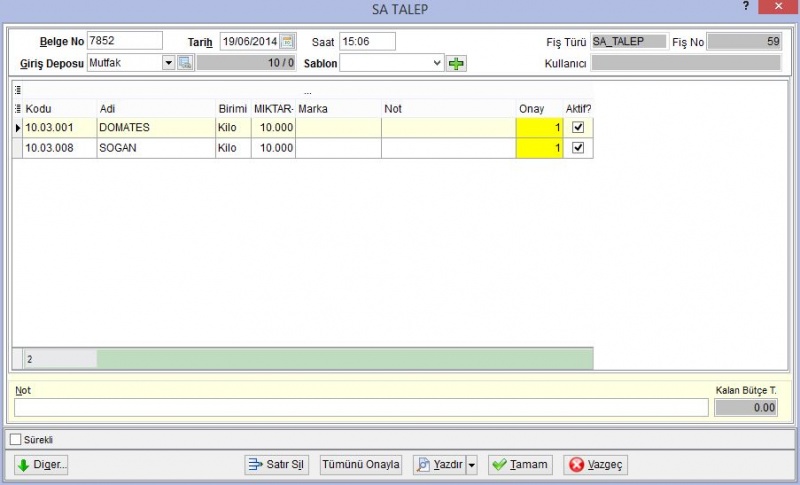Screen dimensions: 800x485
Task: Open the Diger options button
Action: (x=41, y=465)
